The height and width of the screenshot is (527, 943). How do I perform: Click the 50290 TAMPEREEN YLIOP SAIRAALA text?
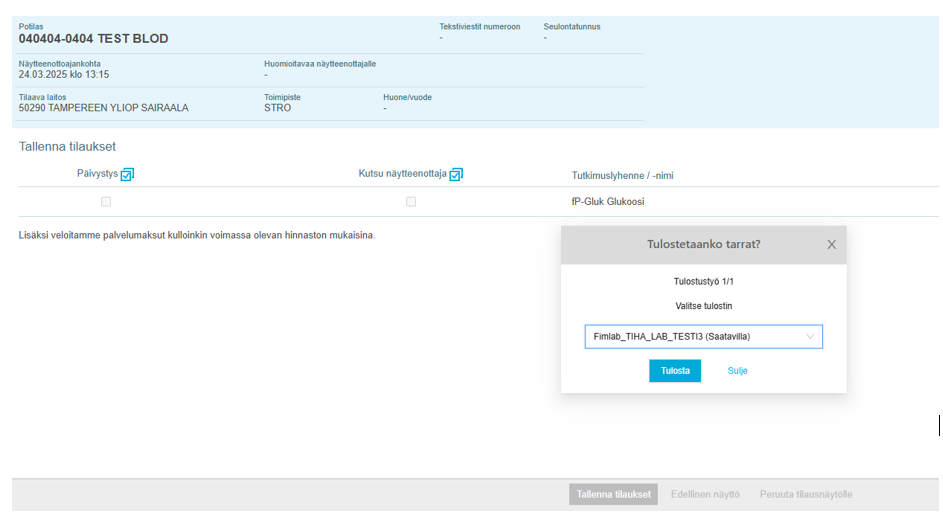(103, 108)
